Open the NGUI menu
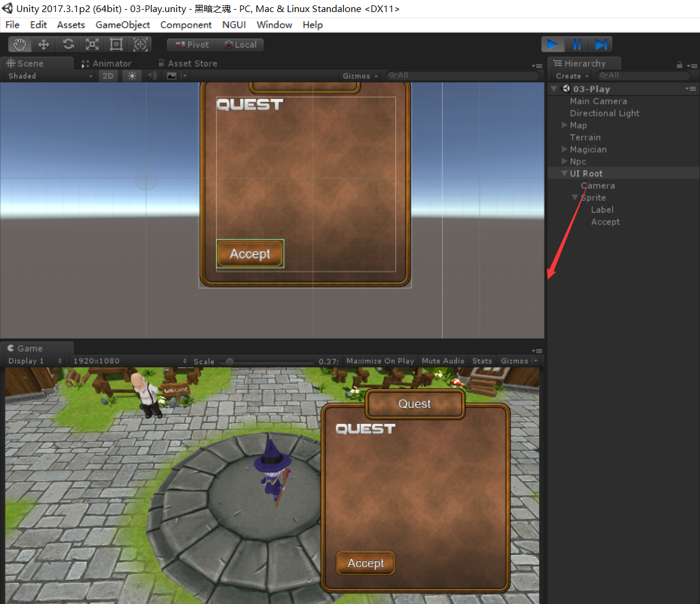The height and width of the screenshot is (604, 700). (234, 25)
